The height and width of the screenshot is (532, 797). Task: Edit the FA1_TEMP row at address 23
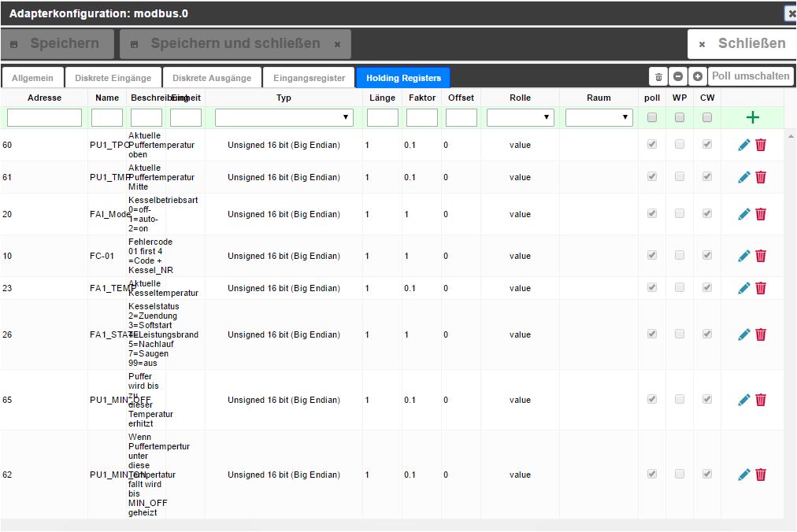point(743,288)
